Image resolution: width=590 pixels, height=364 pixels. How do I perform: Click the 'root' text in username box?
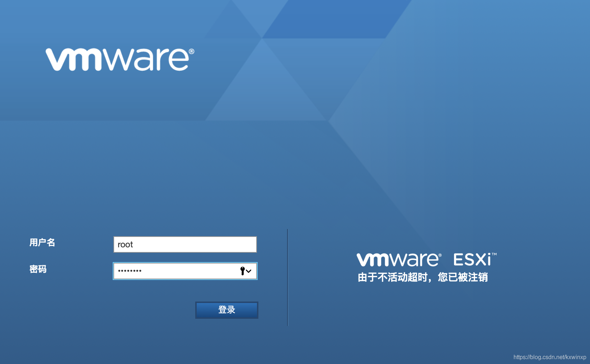(125, 245)
